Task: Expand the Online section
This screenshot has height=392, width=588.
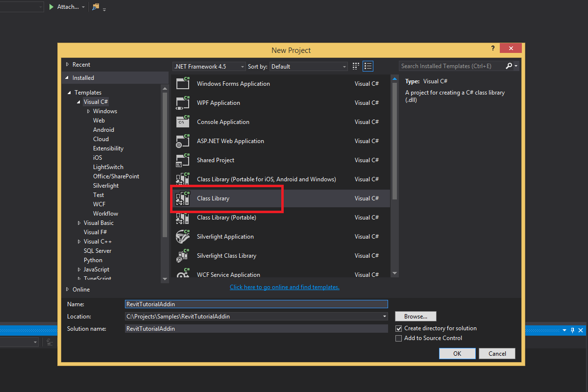Action: pyautogui.click(x=68, y=290)
